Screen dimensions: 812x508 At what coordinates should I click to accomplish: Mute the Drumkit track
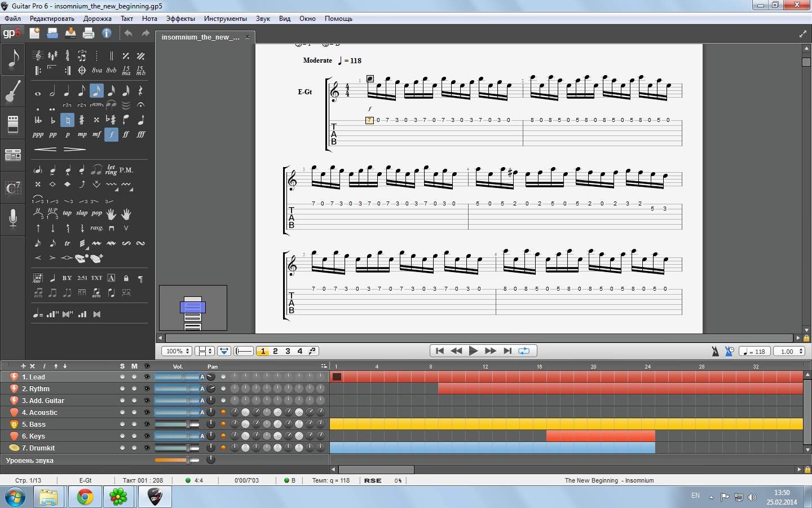pos(134,448)
